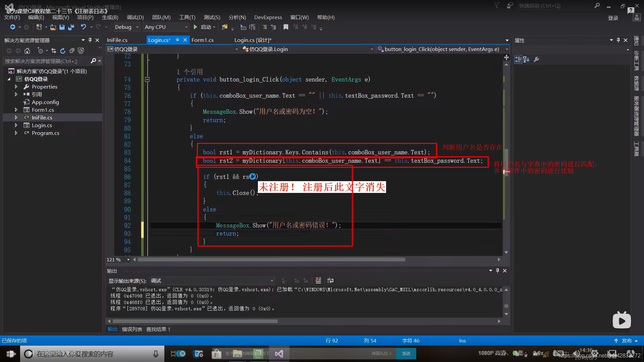Switch to the Login.cs [设计] designer tab
The image size is (644, 362).
click(x=253, y=40)
